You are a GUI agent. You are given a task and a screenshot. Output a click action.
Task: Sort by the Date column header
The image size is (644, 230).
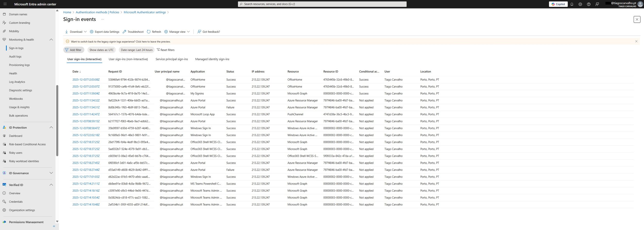(77, 72)
